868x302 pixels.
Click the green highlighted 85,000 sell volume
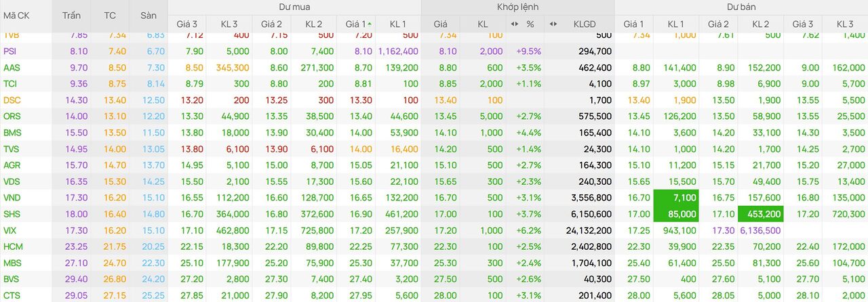(x=675, y=214)
